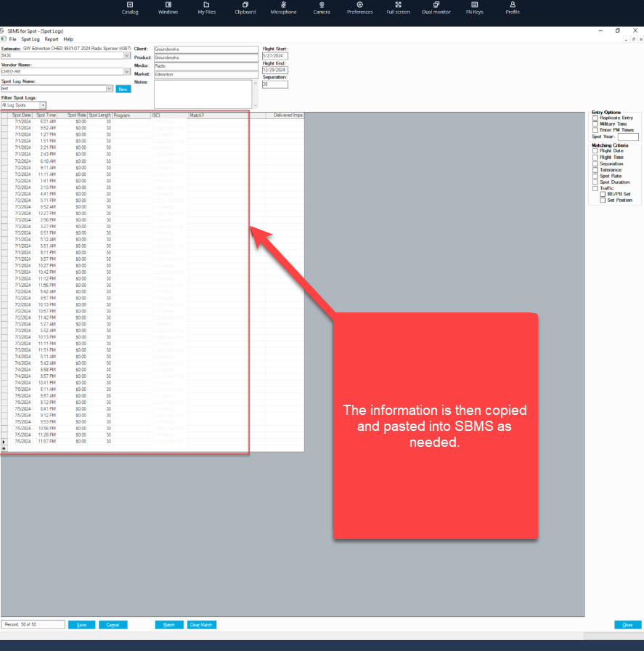
Task: Click the ISCI column header
Action: coord(169,116)
